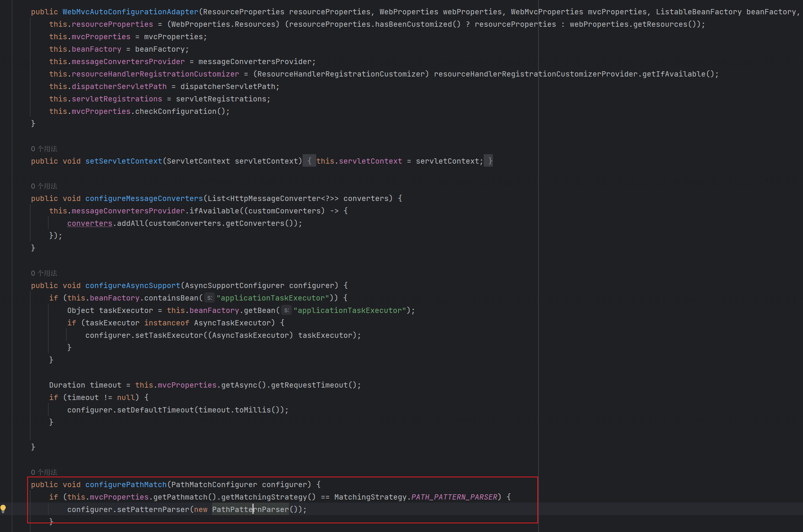The height and width of the screenshot is (532, 803).
Task: Click the getConverters() call
Action: pos(259,223)
